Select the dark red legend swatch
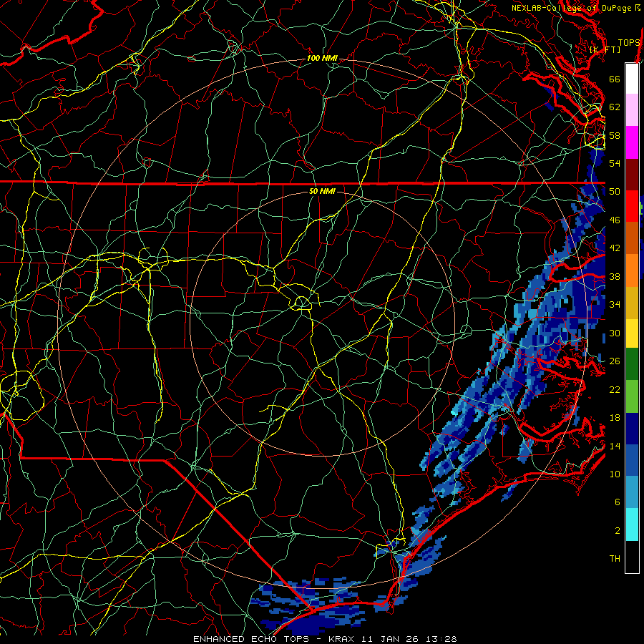Screen dimensions: 644x644 click(x=632, y=175)
